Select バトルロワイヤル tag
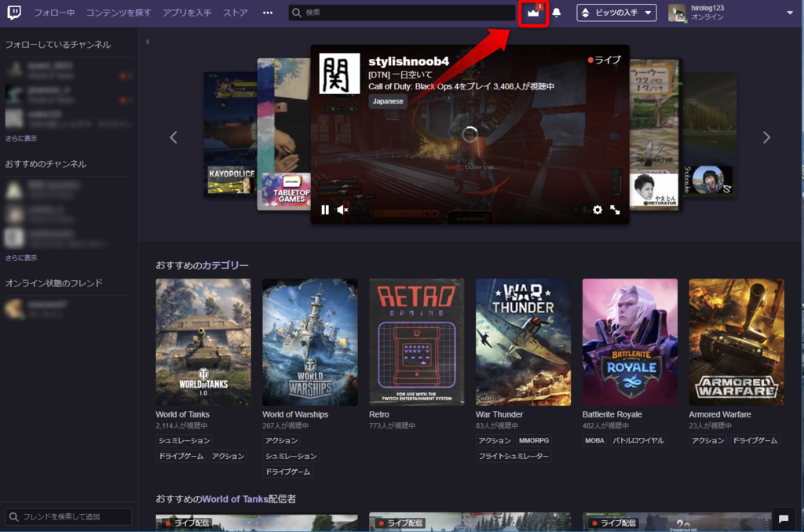This screenshot has height=532, width=804. click(638, 441)
